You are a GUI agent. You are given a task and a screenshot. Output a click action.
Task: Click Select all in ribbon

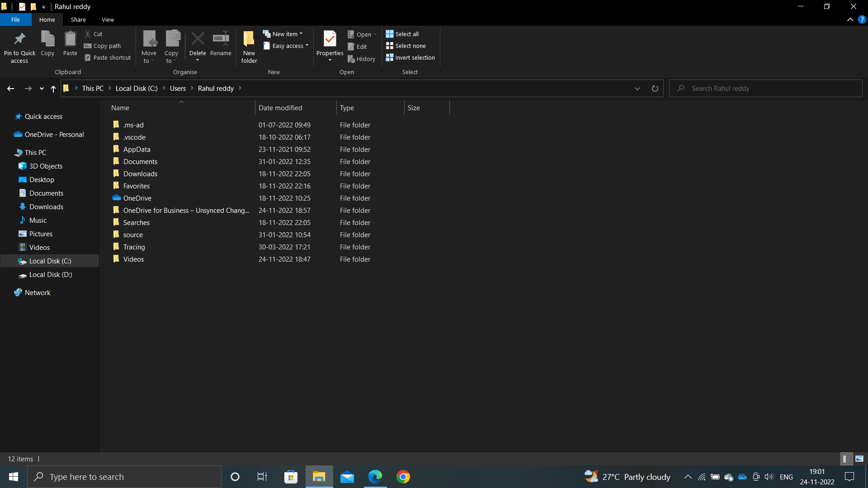click(x=402, y=34)
